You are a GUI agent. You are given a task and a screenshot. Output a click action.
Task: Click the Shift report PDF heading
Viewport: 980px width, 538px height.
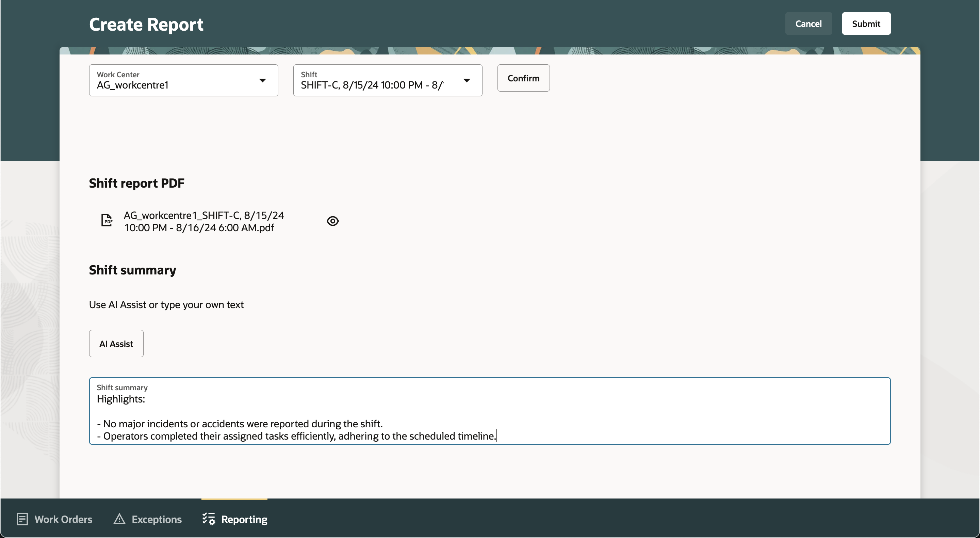136,183
